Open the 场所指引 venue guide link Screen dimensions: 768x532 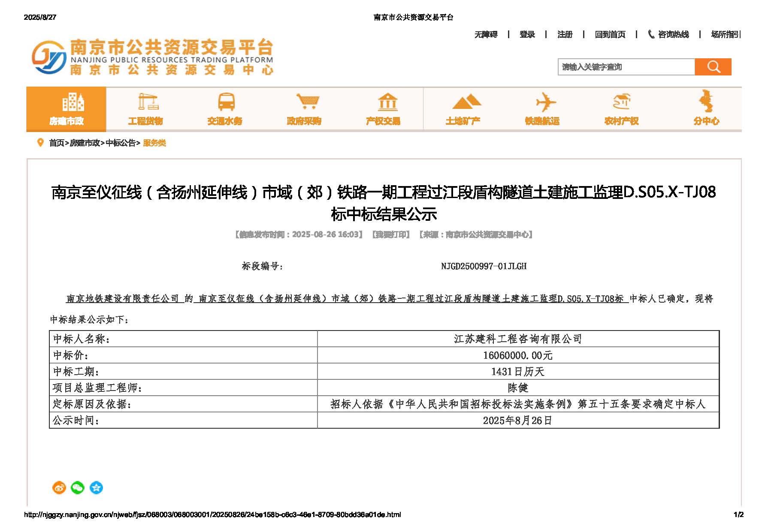(x=726, y=35)
